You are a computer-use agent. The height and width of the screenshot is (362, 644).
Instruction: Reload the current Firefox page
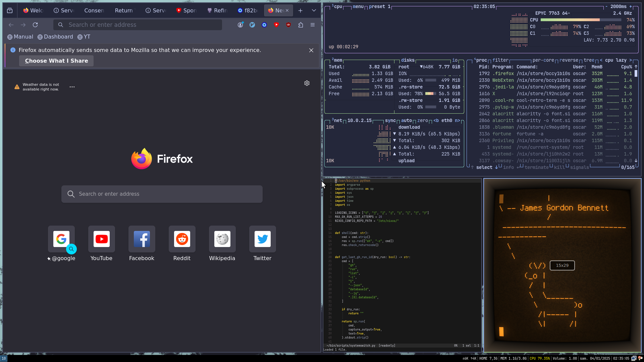click(35, 25)
